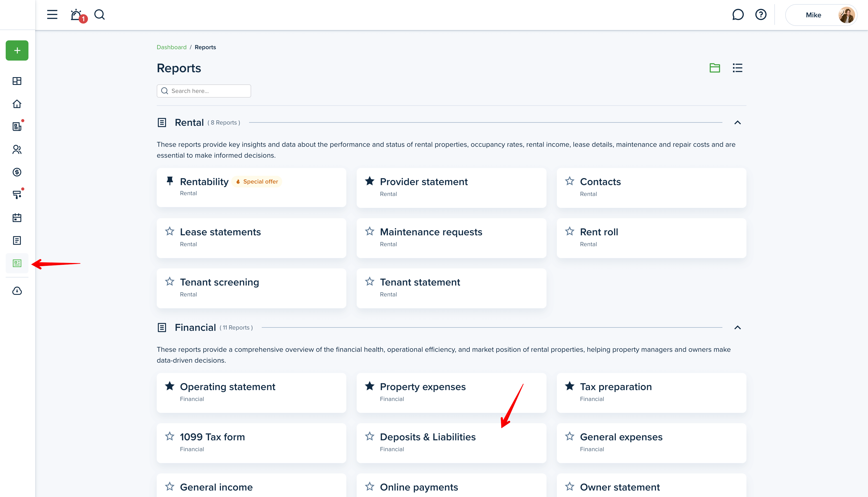Unfavorite the Property expenses star

coord(369,386)
